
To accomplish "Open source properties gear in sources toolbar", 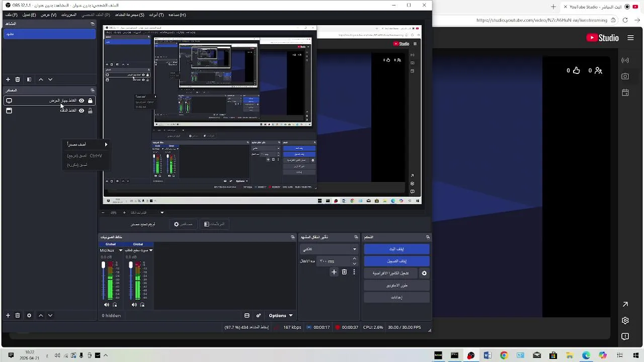I will [x=29, y=315].
